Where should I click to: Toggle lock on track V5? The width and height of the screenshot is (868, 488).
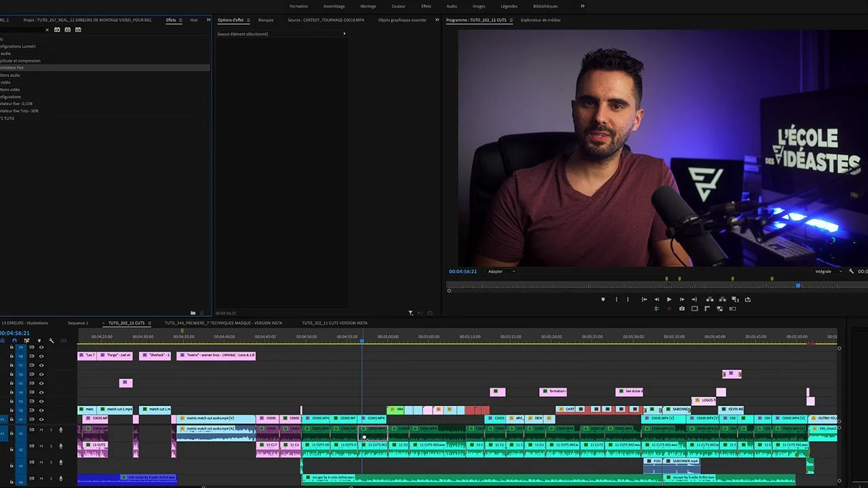[12, 383]
